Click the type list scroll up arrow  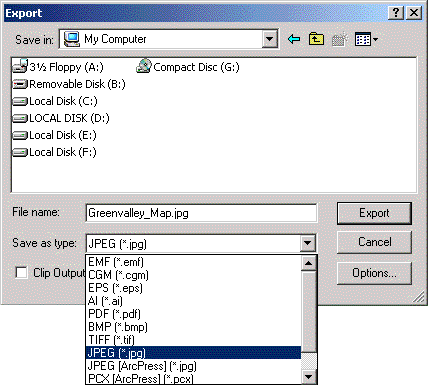point(309,263)
